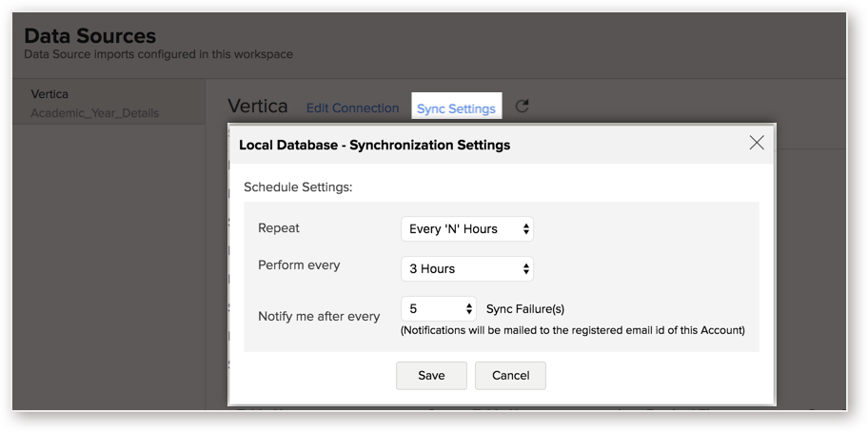
Task: Cancel the synchronization settings dialog
Action: [x=510, y=376]
